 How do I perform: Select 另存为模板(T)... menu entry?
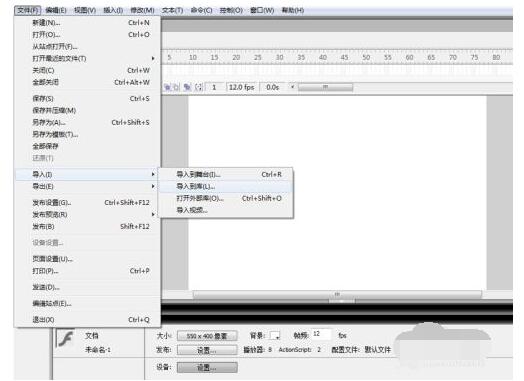click(x=88, y=134)
